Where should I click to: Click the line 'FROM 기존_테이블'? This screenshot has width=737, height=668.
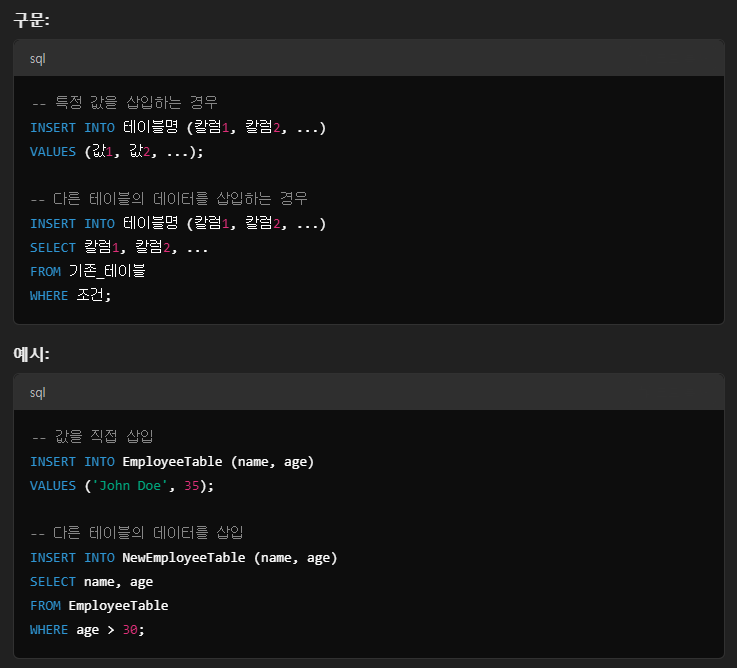point(88,271)
